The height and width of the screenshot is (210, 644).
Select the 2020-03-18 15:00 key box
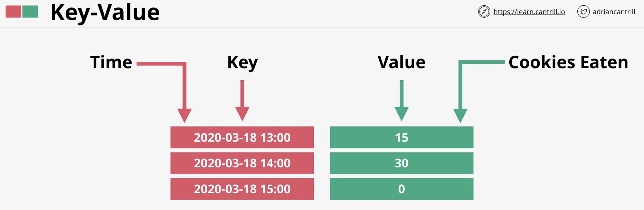[x=242, y=189]
